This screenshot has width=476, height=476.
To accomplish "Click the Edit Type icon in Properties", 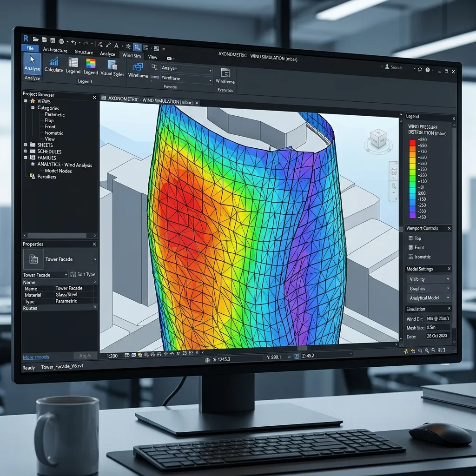I will coord(73,274).
